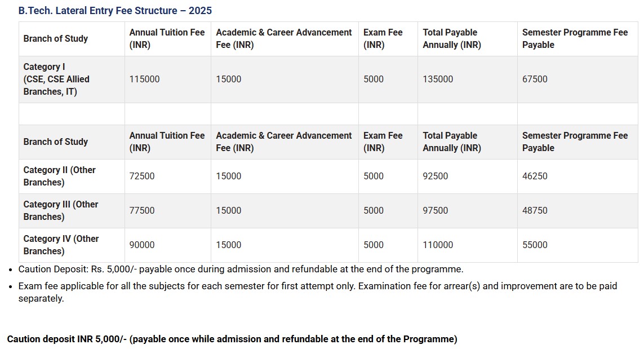This screenshot has height=349, width=644.
Task: Click the 110000 total payable value
Action: click(438, 245)
